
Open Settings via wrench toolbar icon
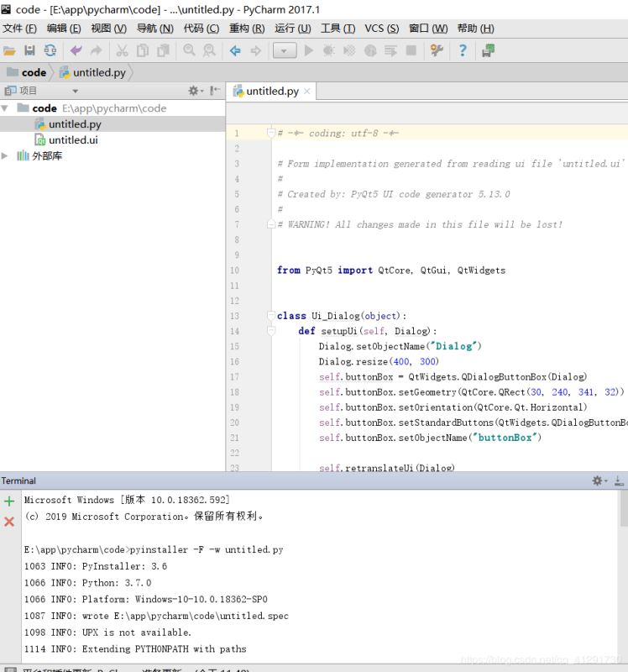(437, 51)
